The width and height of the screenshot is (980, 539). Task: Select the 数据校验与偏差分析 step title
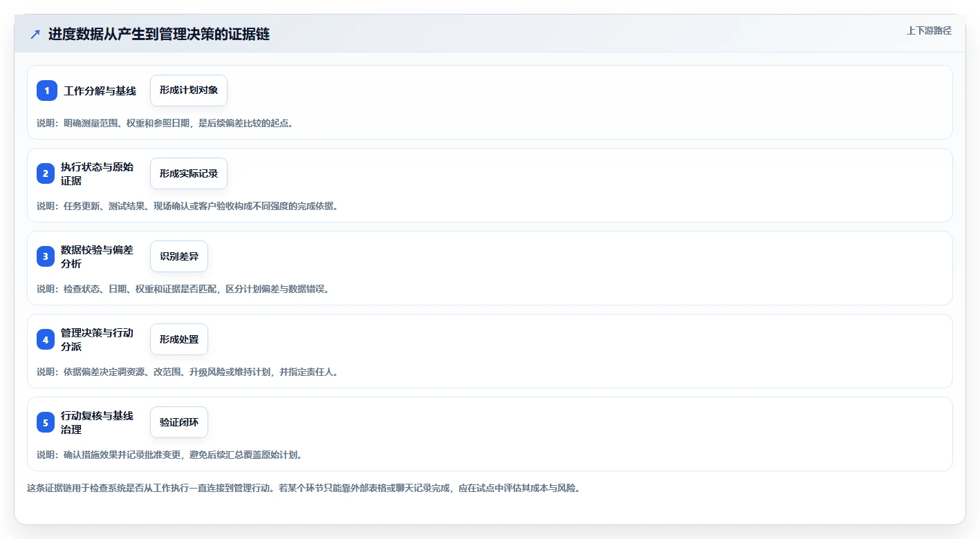97,256
